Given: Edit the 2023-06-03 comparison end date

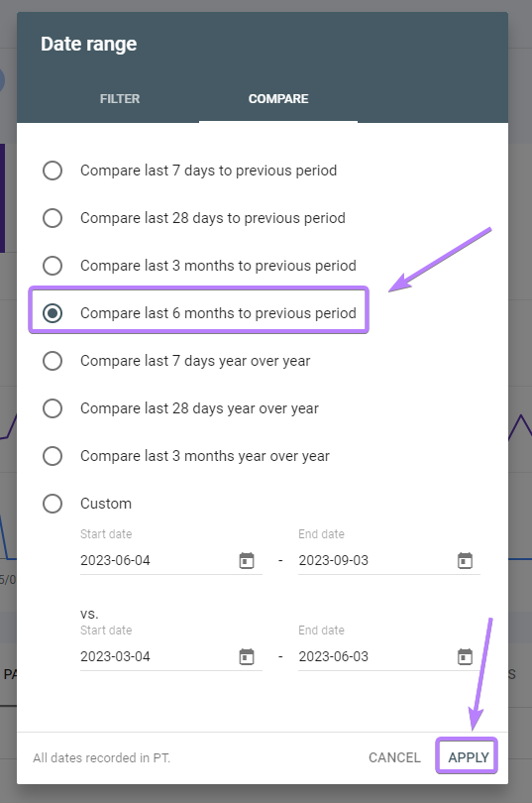Looking at the screenshot, I should coord(374,656).
